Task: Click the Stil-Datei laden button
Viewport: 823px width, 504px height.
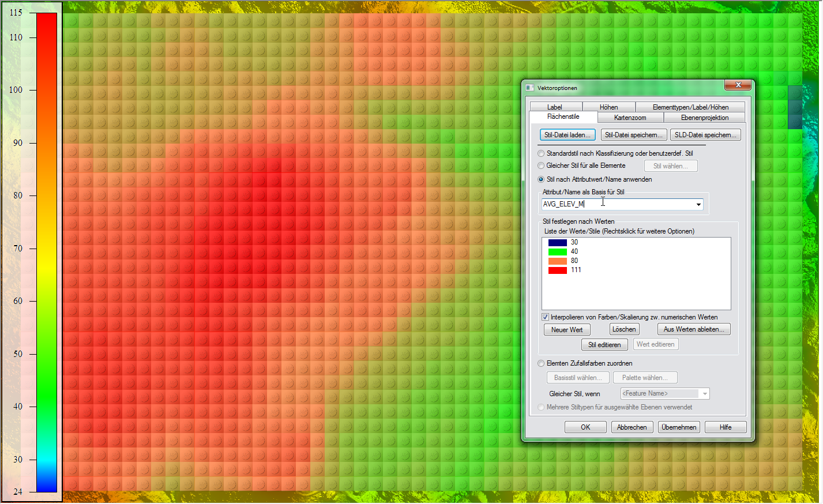Action: (x=568, y=135)
